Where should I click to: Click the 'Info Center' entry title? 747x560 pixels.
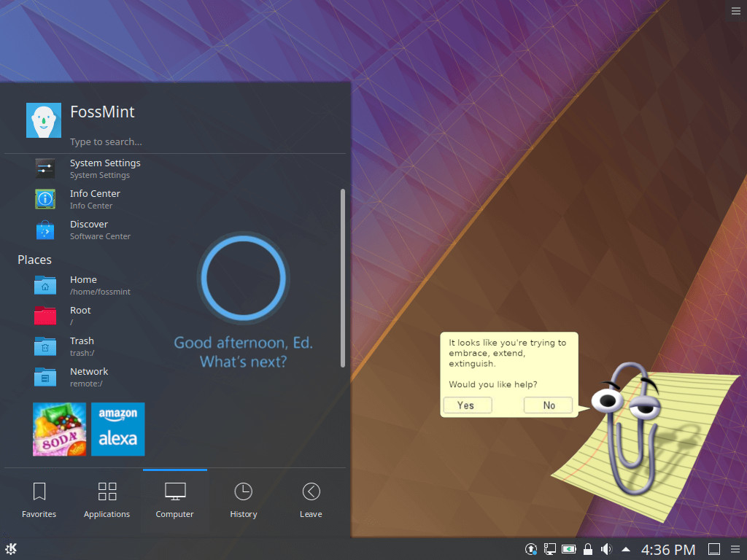point(95,193)
